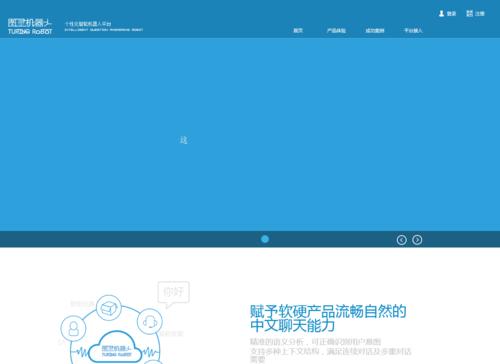The height and width of the screenshot is (364, 500).
Task: Click the register icon in header
Action: (x=469, y=13)
